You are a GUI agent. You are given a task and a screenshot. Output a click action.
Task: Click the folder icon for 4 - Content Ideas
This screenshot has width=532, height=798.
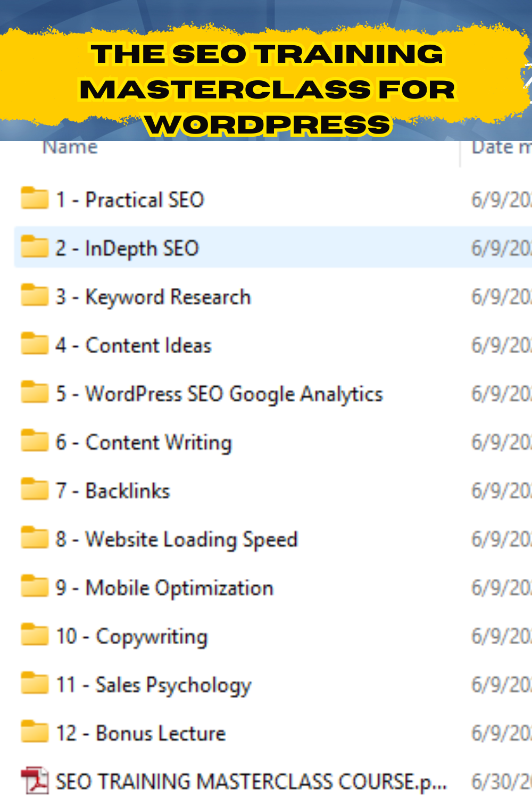[x=35, y=344]
